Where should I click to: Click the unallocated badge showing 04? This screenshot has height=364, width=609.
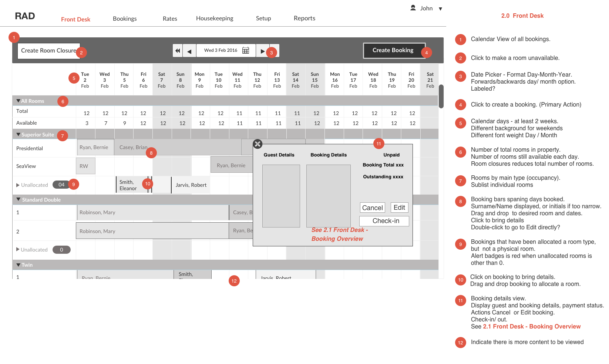(61, 185)
